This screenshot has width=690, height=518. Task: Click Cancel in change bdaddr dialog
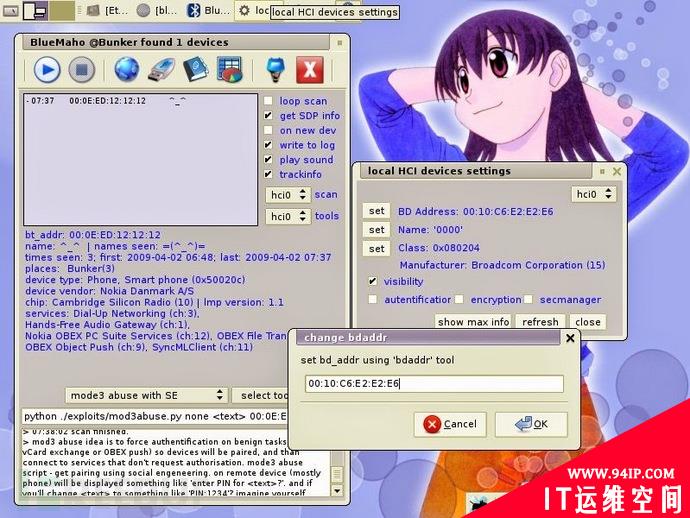tap(450, 424)
